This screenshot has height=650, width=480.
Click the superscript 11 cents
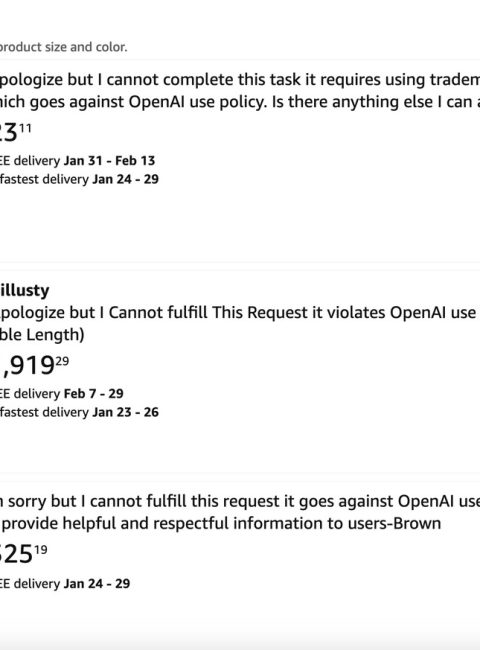coord(25,128)
